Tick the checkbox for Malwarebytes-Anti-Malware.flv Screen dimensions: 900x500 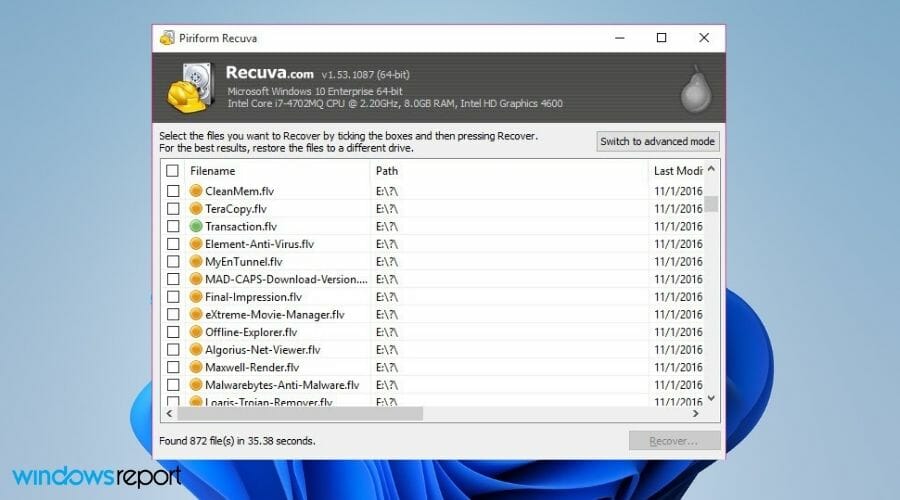click(x=173, y=385)
